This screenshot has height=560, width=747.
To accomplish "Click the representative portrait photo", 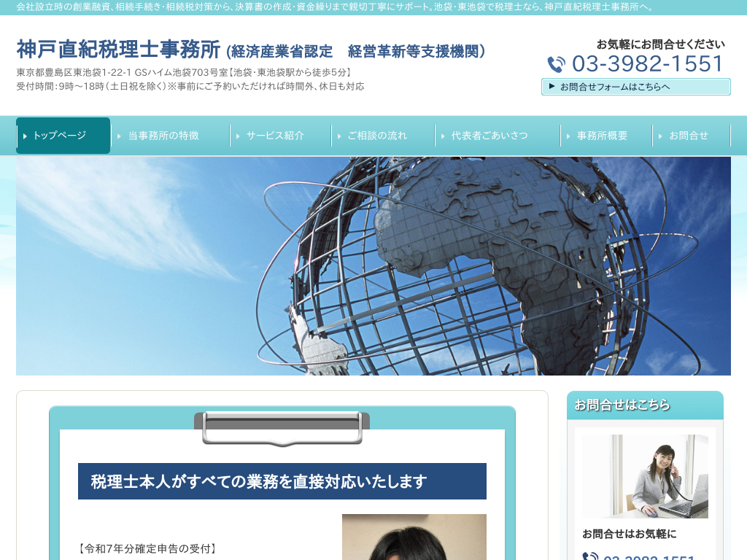I will (414, 537).
